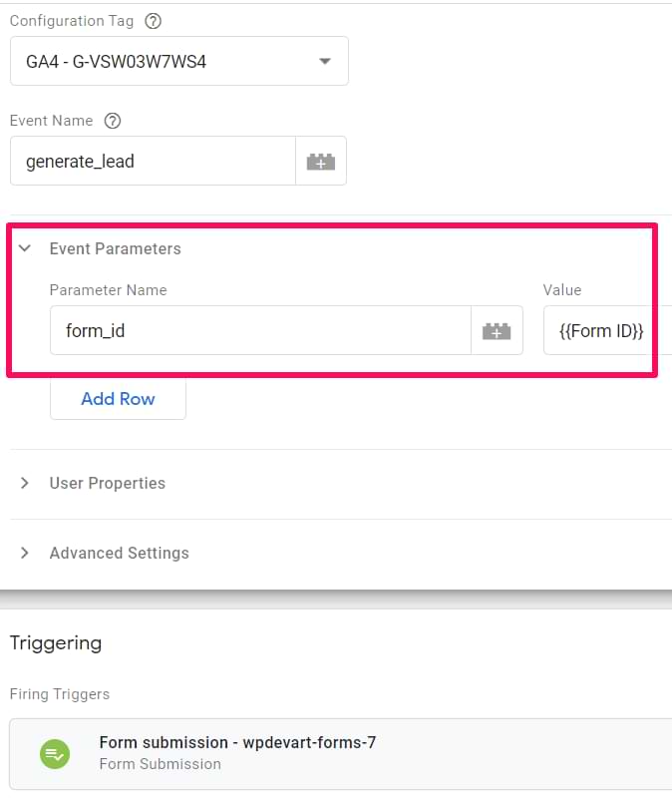Expand the User Properties section
This screenshot has height=808, width=672.
point(25,483)
